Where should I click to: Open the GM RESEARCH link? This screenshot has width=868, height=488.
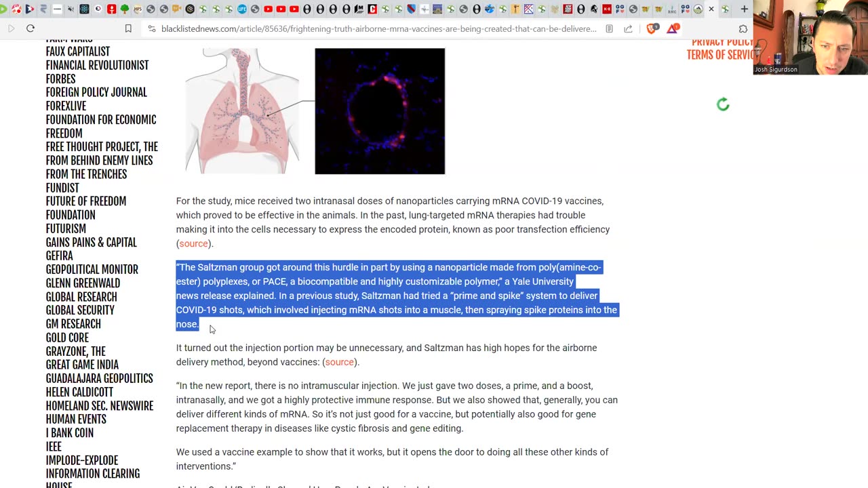pos(73,324)
